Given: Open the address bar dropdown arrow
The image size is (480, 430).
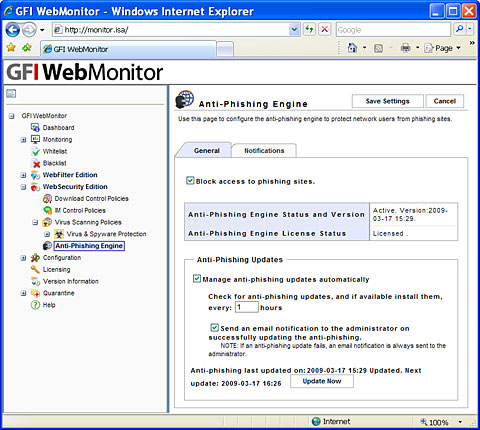Looking at the screenshot, I should tap(294, 30).
